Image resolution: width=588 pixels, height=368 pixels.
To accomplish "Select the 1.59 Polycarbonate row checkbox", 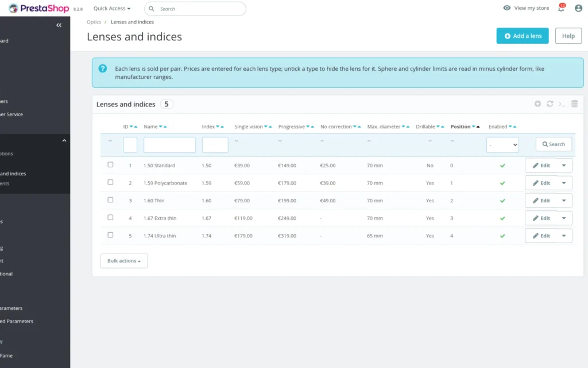I will tap(110, 182).
